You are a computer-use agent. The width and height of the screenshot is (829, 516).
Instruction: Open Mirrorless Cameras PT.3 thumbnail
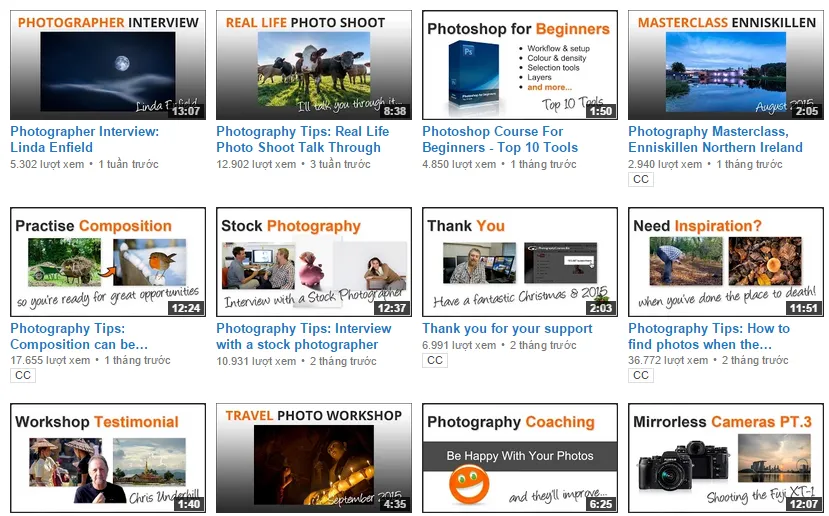(726, 458)
